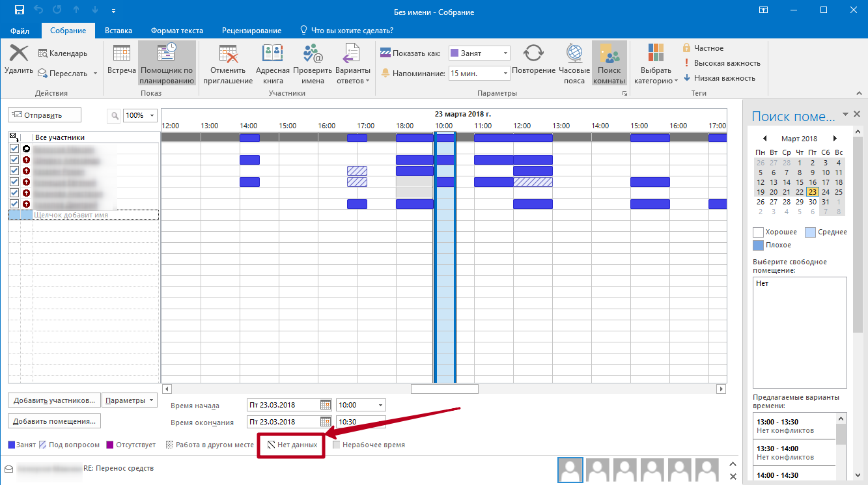Uncheck the fourth attendee checkbox
Image resolution: width=868 pixels, height=485 pixels.
14,182
